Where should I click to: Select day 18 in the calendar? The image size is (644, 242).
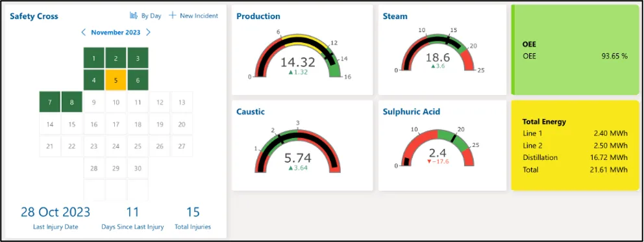point(138,124)
